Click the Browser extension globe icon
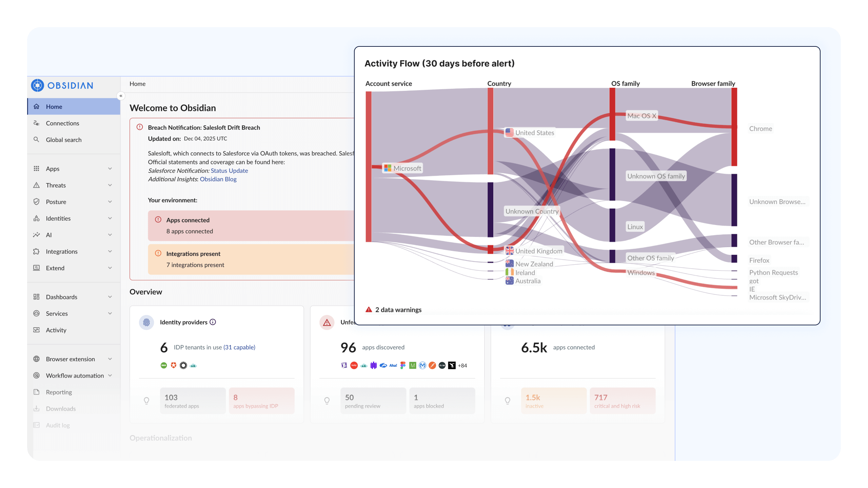The height and width of the screenshot is (488, 868). [x=36, y=359]
